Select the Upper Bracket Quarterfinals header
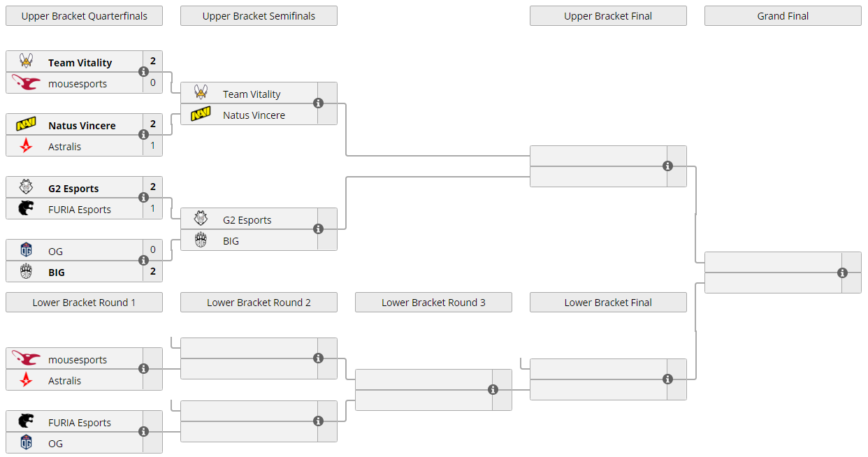This screenshot has width=868, height=457. coord(84,16)
